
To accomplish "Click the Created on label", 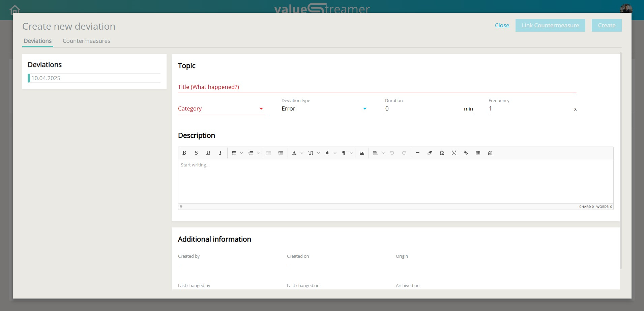I will pos(298,256).
